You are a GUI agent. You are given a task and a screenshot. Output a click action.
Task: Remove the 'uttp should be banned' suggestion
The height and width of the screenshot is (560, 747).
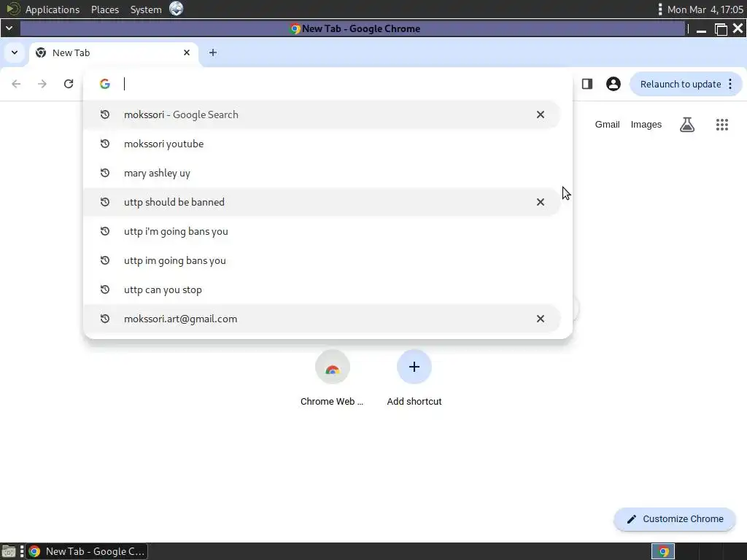[541, 202]
